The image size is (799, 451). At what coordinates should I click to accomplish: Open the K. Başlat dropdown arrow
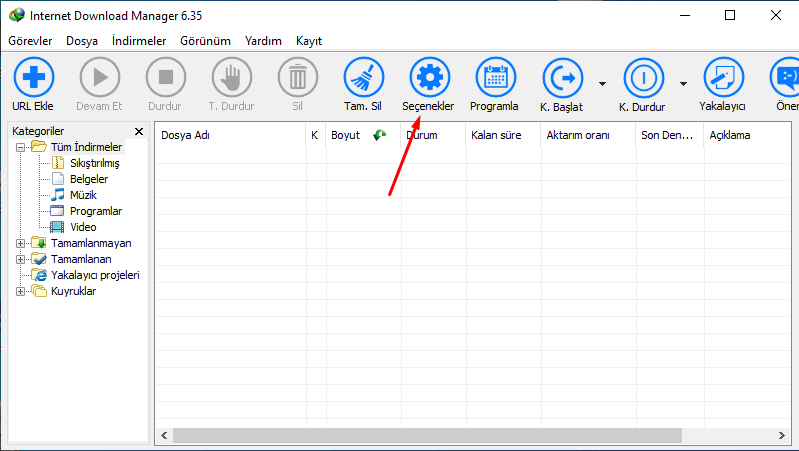(x=602, y=84)
